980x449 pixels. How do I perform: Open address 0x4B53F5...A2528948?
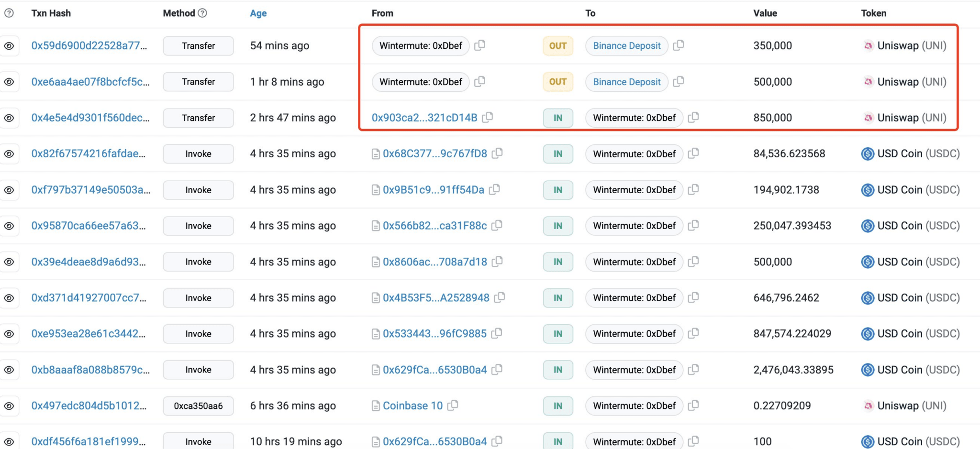[x=436, y=298]
